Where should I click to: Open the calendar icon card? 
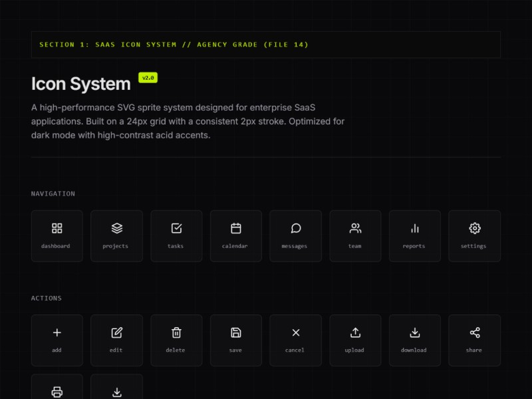(235, 235)
